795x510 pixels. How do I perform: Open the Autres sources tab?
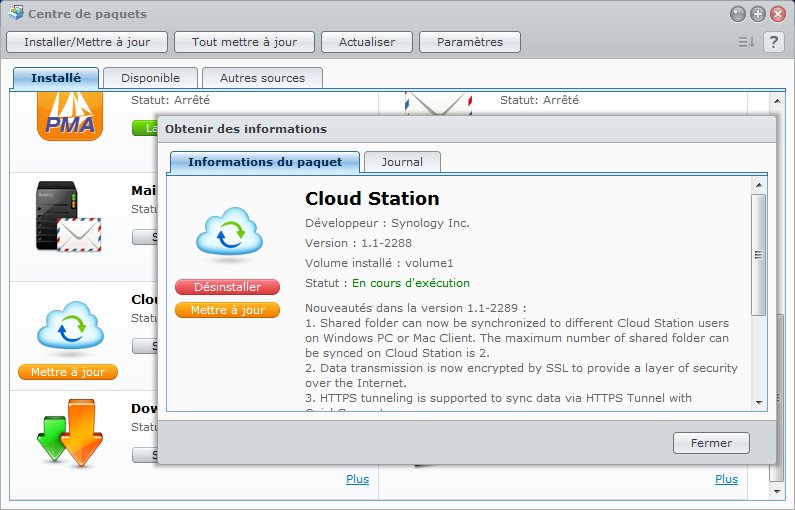tap(262, 78)
